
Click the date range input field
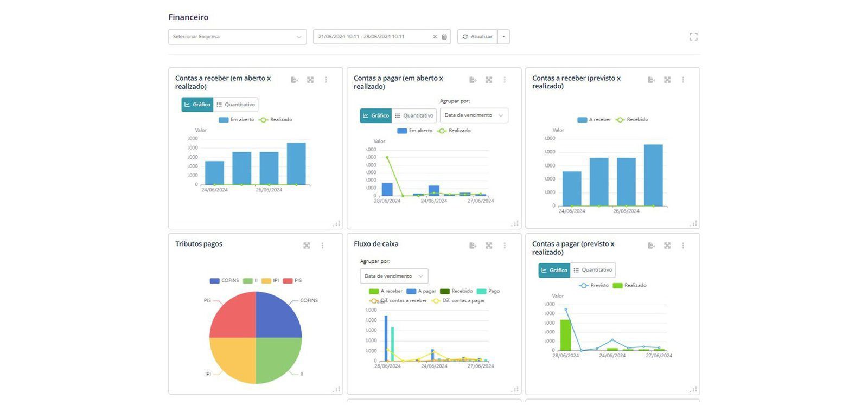pos(373,37)
